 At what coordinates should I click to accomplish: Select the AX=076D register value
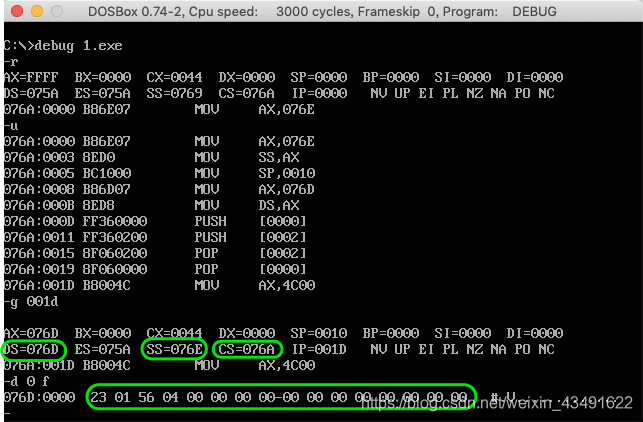coord(31,333)
